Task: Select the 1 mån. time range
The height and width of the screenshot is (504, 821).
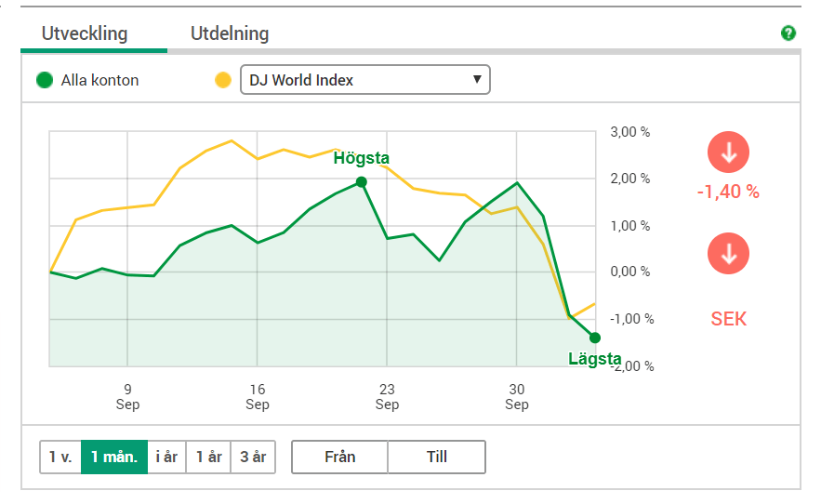Action: pos(114,457)
